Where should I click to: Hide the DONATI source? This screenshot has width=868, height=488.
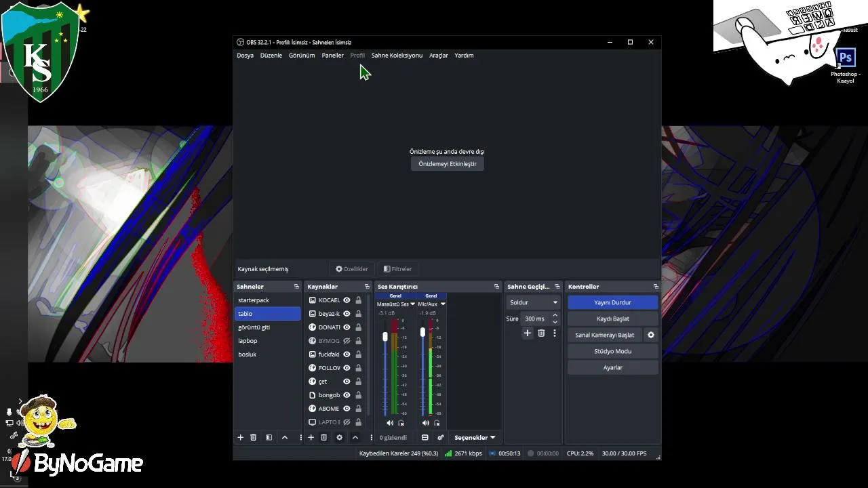(347, 327)
